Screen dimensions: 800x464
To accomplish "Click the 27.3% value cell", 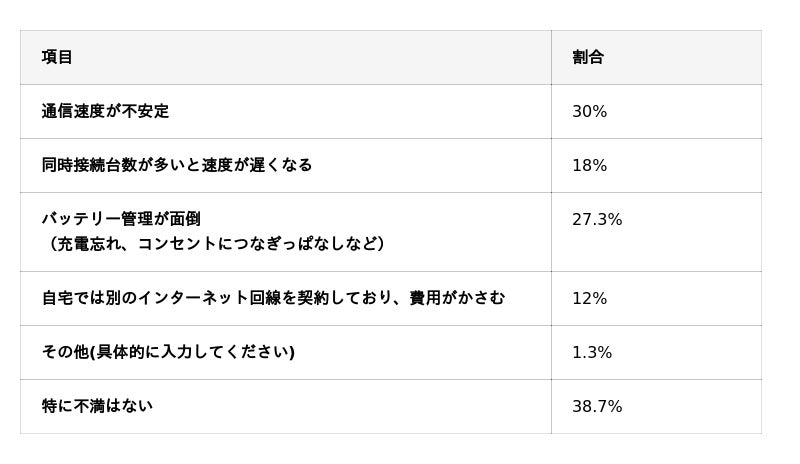I will pyautogui.click(x=597, y=219).
